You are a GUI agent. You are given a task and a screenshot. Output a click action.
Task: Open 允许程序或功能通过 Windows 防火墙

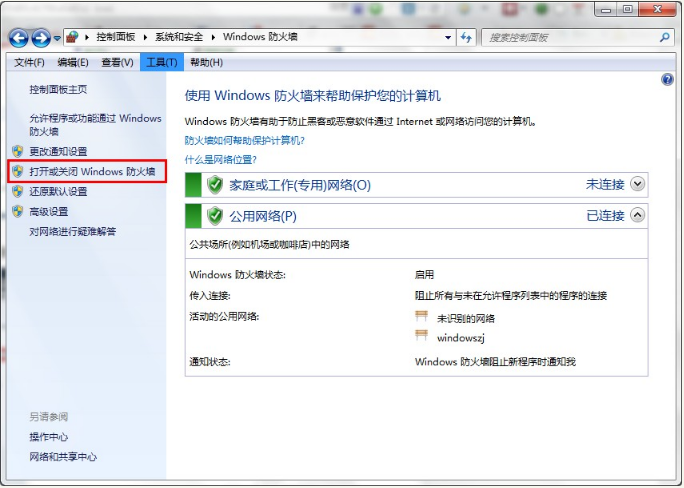pos(96,125)
